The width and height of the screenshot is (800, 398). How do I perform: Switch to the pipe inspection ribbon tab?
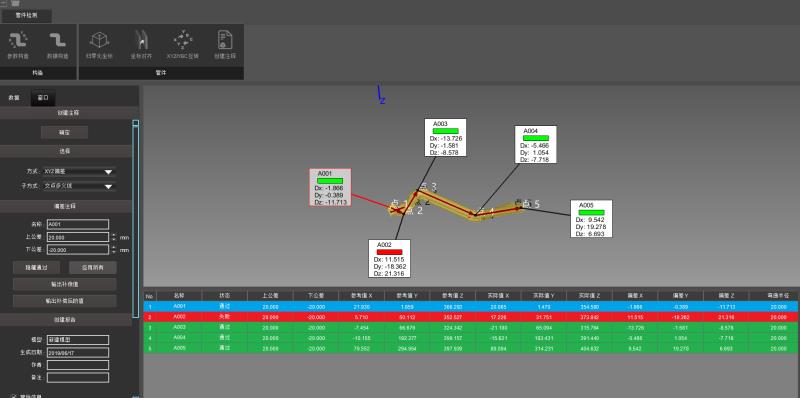pos(26,16)
